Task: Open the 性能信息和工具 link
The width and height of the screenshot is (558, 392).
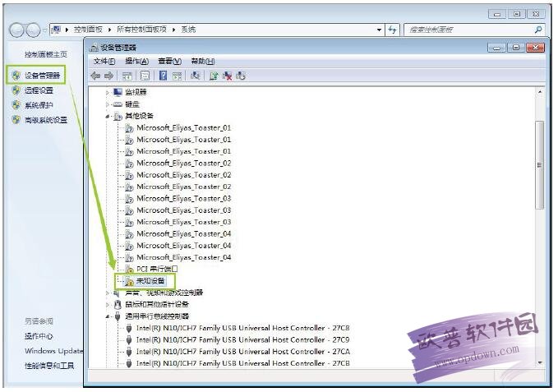Action: point(49,366)
